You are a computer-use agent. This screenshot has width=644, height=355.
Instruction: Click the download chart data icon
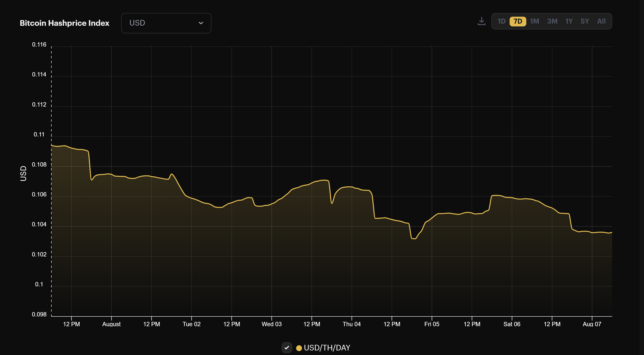point(482,21)
